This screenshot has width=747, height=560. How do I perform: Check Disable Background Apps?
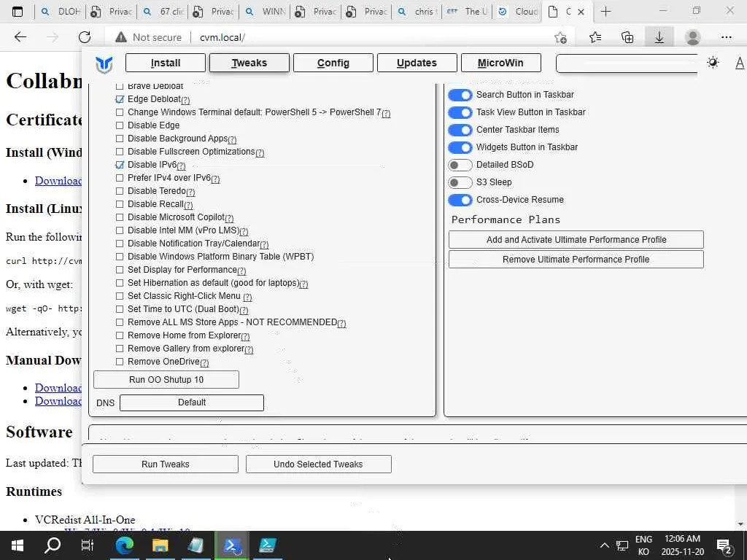point(120,139)
